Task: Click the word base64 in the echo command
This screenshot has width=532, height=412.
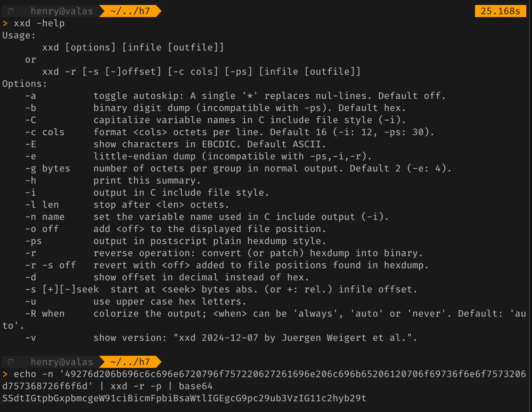Action: point(195,386)
